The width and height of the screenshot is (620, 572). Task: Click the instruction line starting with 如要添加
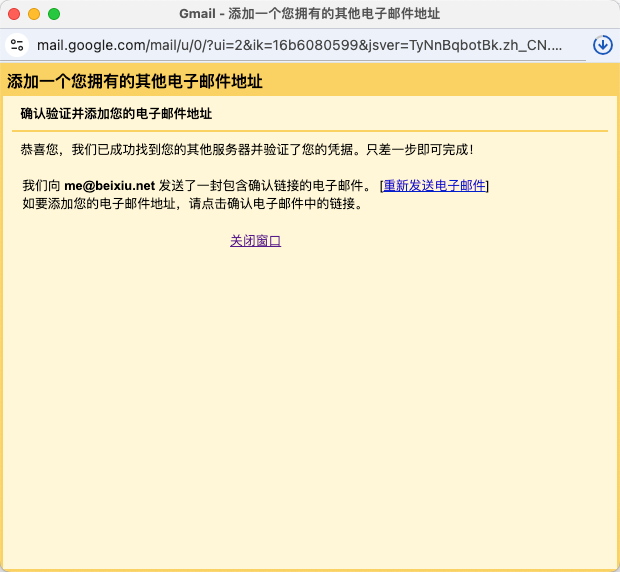coord(192,203)
